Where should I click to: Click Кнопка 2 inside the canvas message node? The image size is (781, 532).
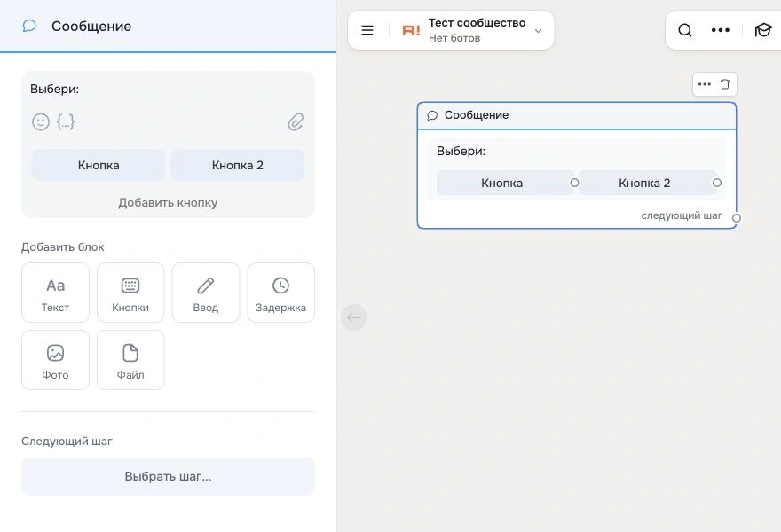[x=644, y=183]
